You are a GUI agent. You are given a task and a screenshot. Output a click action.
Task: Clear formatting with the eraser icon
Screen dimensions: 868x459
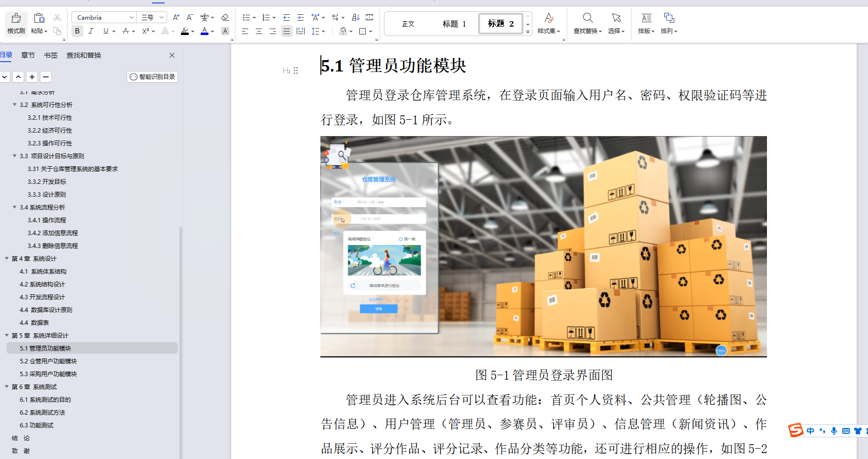[225, 17]
